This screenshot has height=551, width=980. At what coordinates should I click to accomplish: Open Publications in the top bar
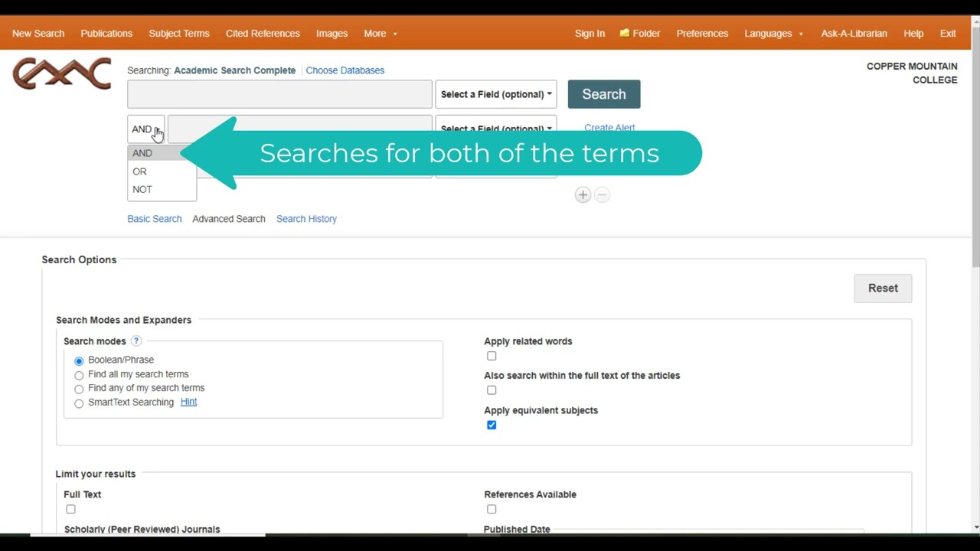tap(106, 34)
